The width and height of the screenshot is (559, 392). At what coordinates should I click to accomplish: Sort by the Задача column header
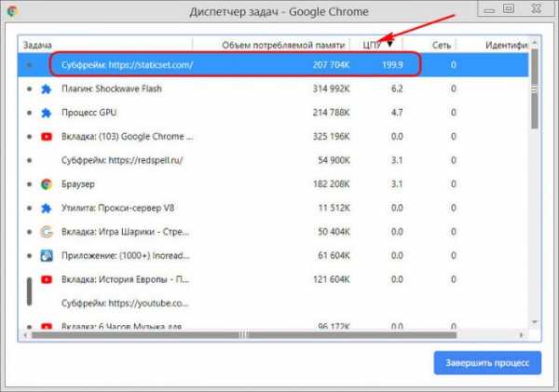(37, 45)
